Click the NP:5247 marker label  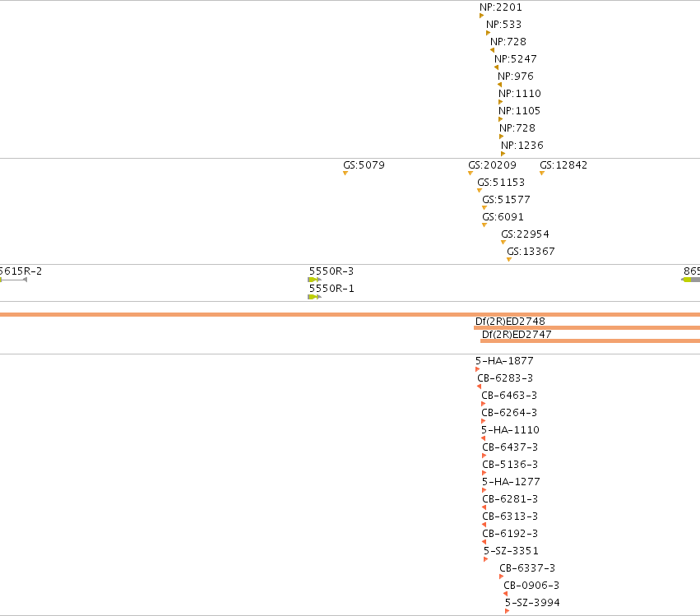point(515,59)
